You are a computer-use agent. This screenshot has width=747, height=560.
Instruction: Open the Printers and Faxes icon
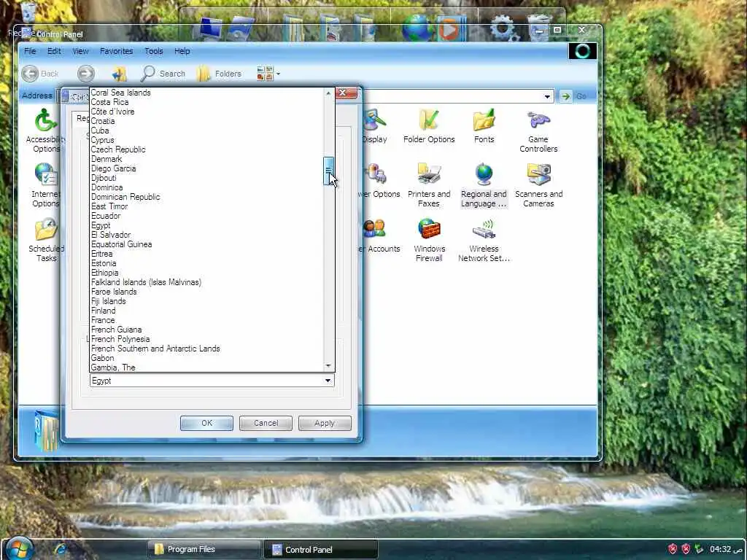[x=429, y=184]
